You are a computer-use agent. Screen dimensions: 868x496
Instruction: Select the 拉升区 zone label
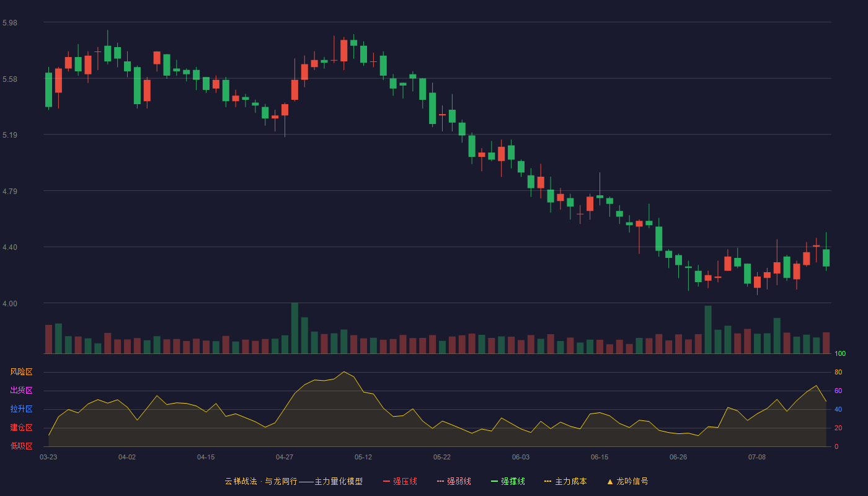(21, 409)
